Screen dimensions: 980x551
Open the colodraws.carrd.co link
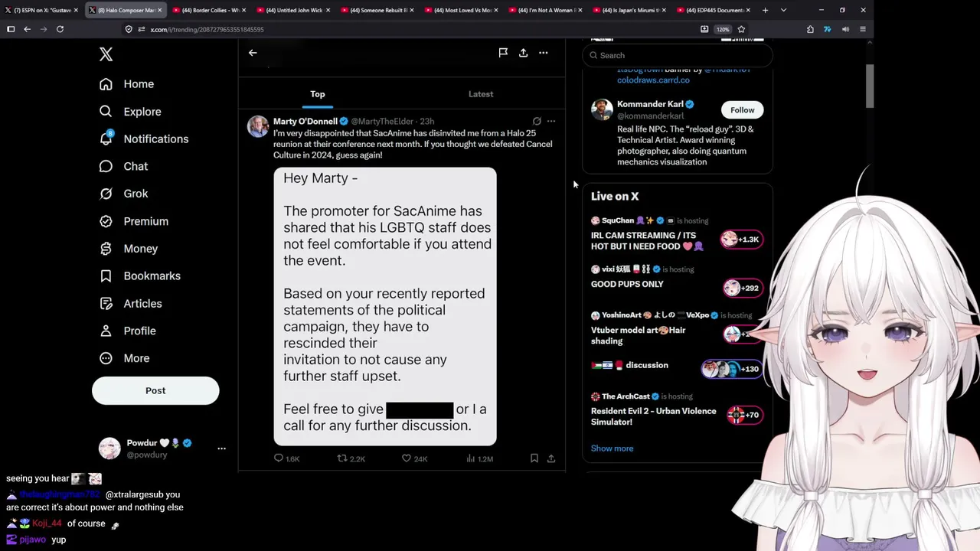pyautogui.click(x=653, y=80)
